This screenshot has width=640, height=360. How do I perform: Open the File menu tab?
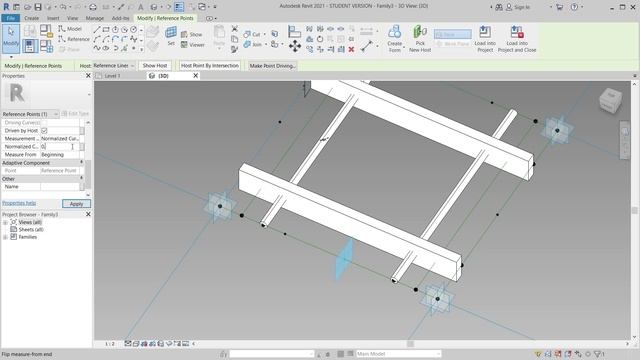11,18
